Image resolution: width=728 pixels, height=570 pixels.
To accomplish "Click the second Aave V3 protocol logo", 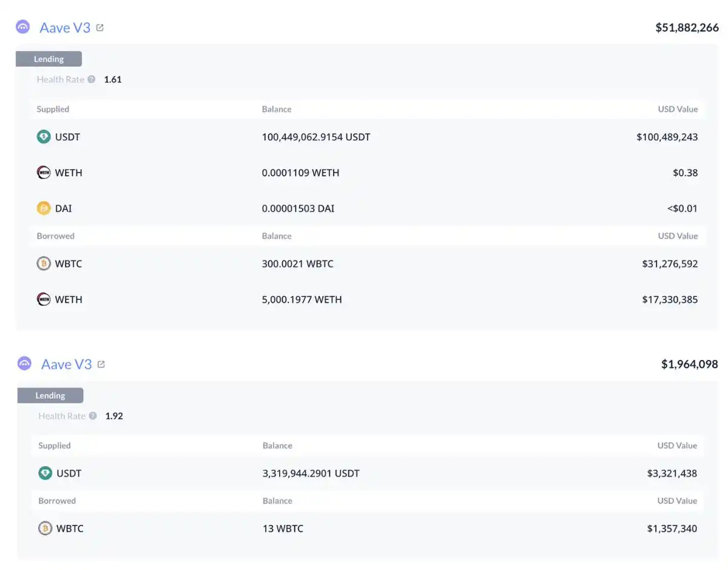I will [x=24, y=364].
